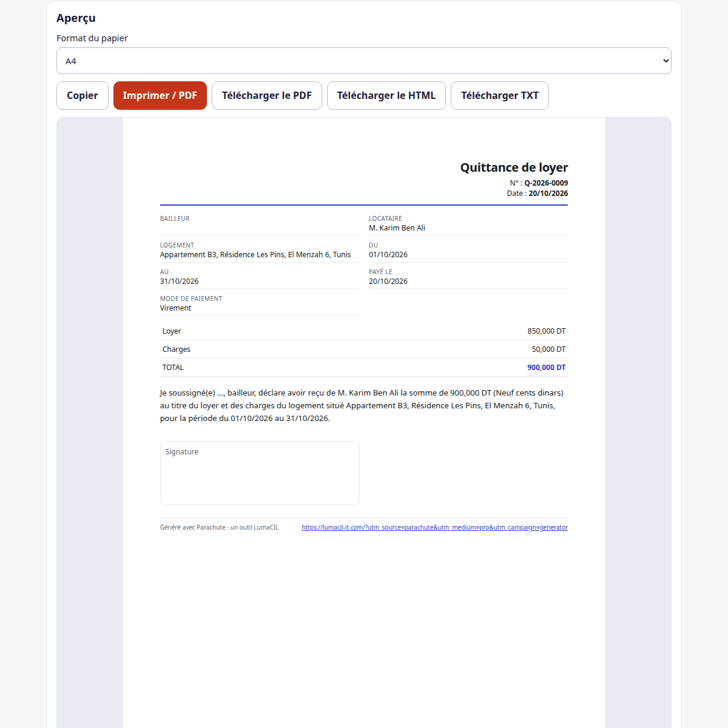Click the MODE DE PAIEMENT label
728x728 pixels.
(191, 298)
